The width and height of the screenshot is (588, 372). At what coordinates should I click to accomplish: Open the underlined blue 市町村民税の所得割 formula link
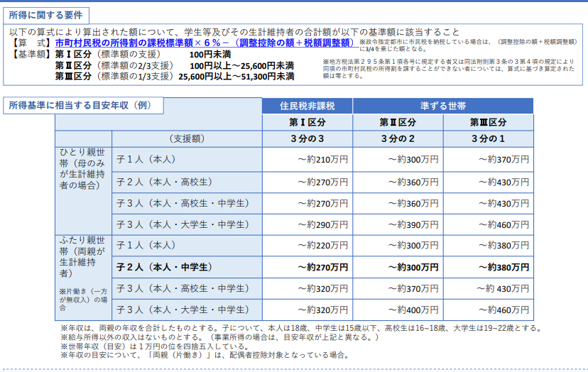[205, 43]
